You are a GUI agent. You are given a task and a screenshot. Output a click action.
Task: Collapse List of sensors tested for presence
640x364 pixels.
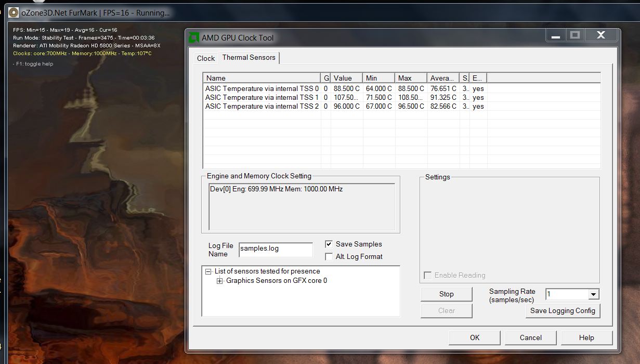(x=208, y=271)
